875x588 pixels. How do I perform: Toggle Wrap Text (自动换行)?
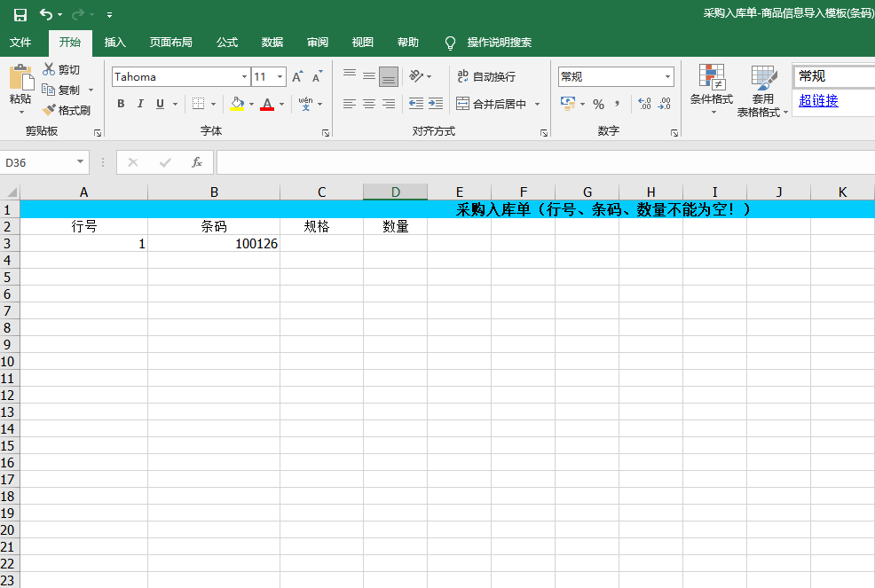[x=485, y=77]
